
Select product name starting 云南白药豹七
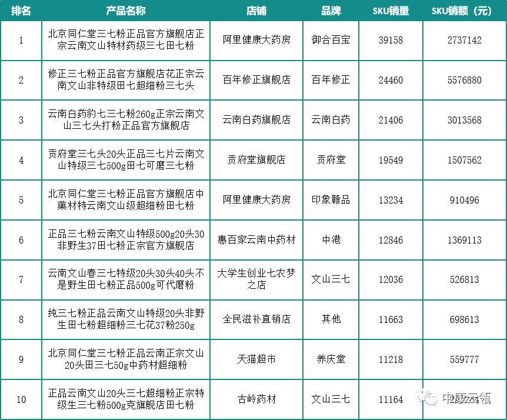126,119
